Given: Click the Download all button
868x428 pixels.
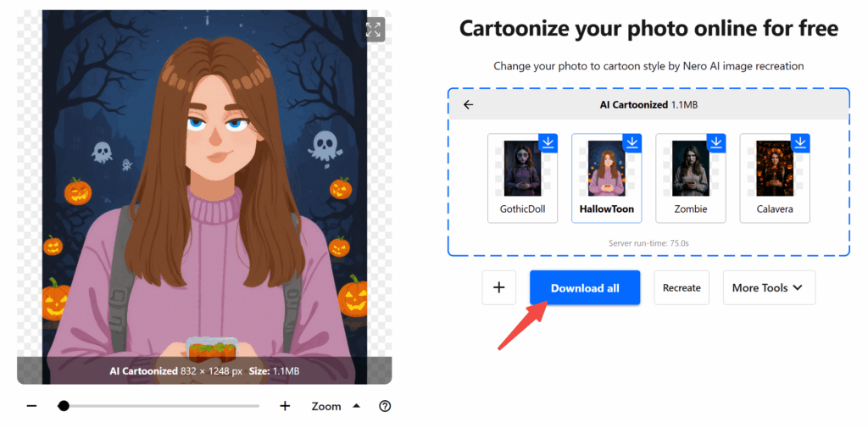Looking at the screenshot, I should (x=585, y=288).
